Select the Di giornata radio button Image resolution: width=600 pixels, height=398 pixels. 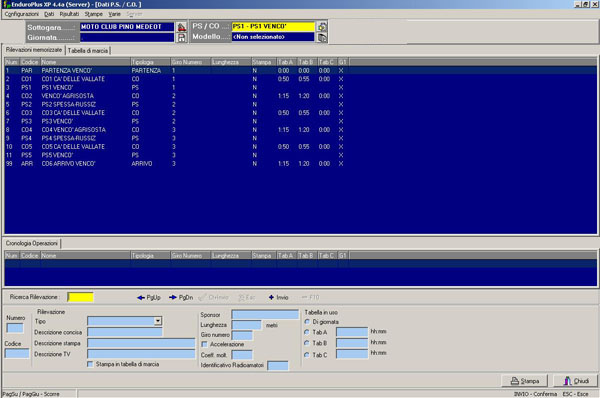point(307,322)
